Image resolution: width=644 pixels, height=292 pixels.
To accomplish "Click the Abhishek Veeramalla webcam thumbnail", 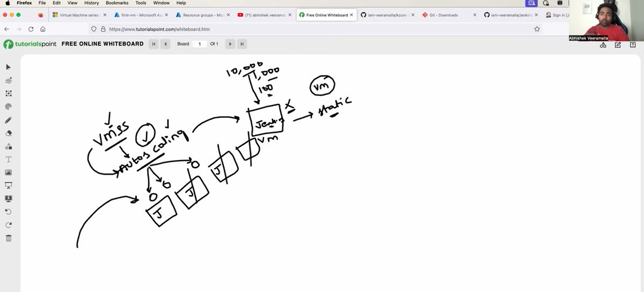I will [x=606, y=20].
